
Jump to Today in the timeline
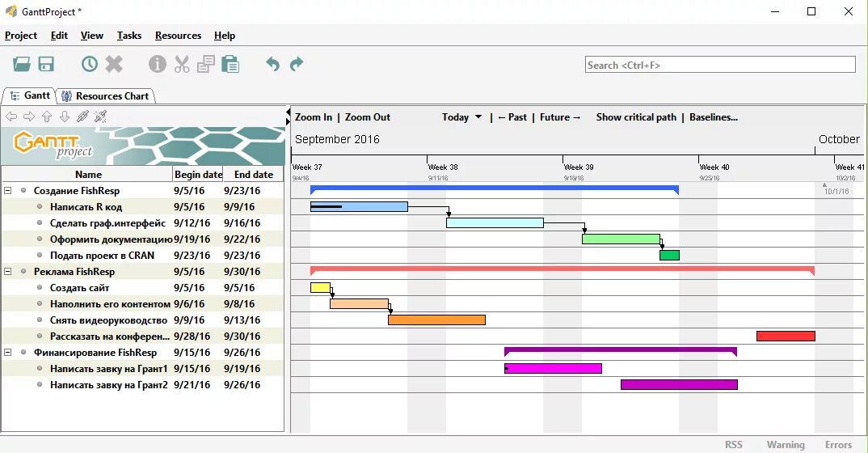pos(455,116)
